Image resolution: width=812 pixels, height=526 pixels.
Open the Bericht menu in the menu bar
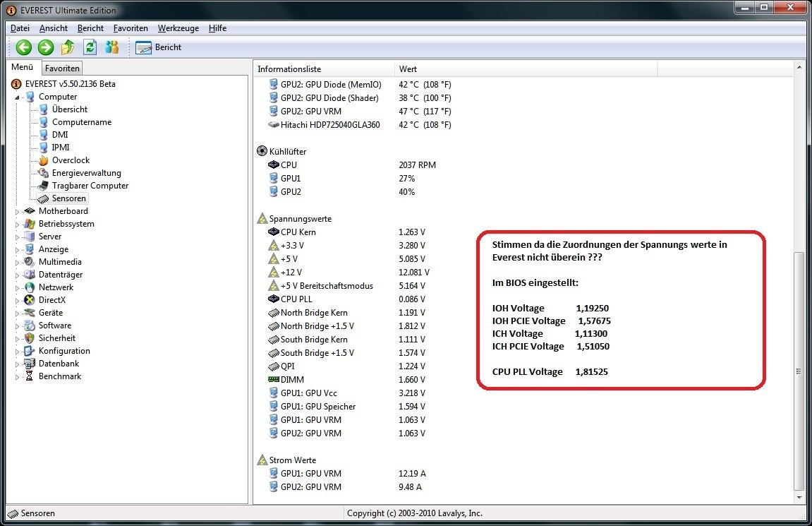tap(90, 28)
